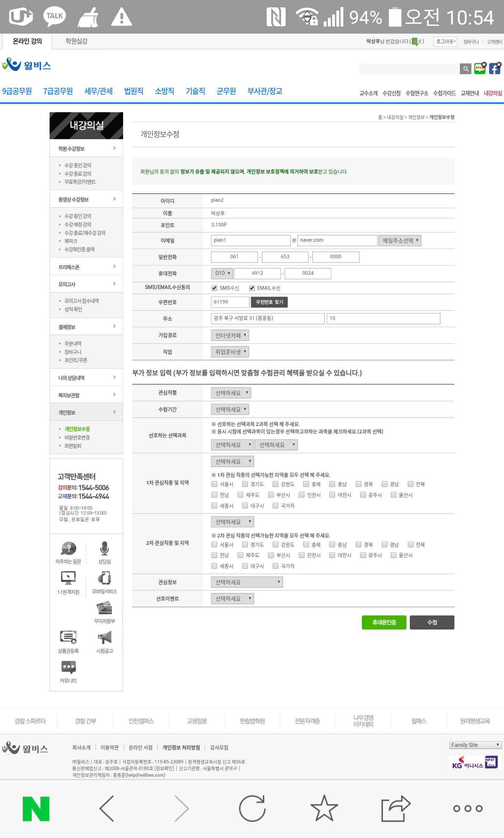The width and height of the screenshot is (504, 838).
Task: Uncheck EMAIL수신 checkbox
Action: click(252, 288)
